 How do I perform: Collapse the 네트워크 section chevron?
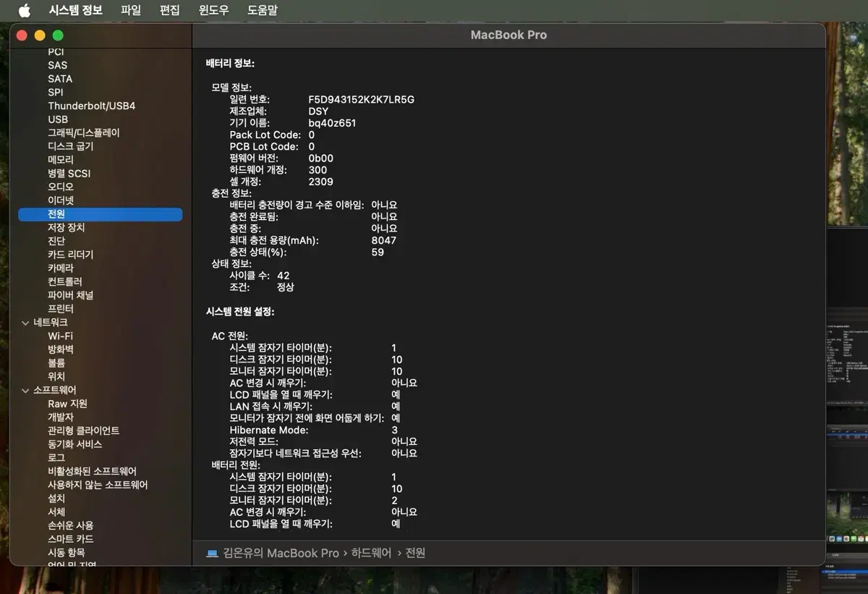point(26,323)
